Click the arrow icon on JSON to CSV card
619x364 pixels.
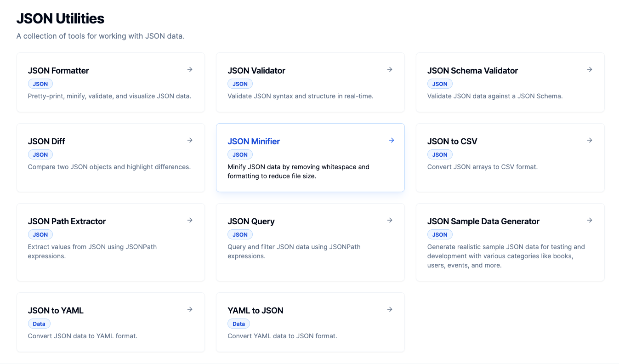click(590, 140)
